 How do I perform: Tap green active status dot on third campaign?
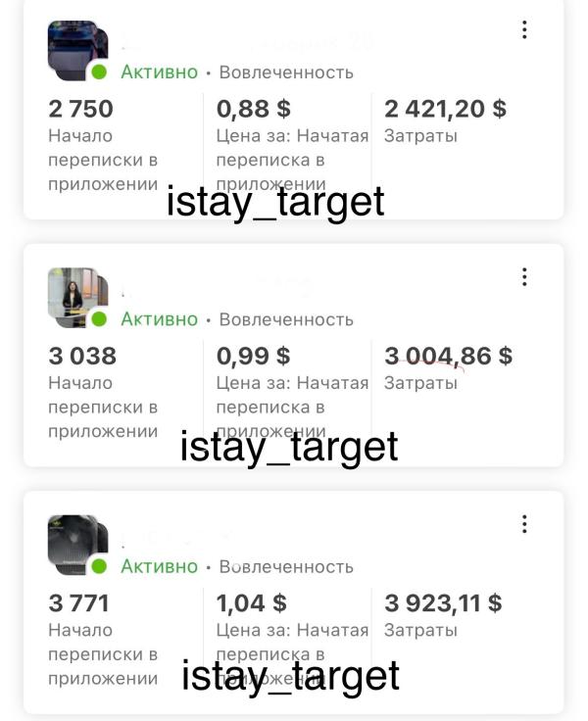(x=99, y=566)
